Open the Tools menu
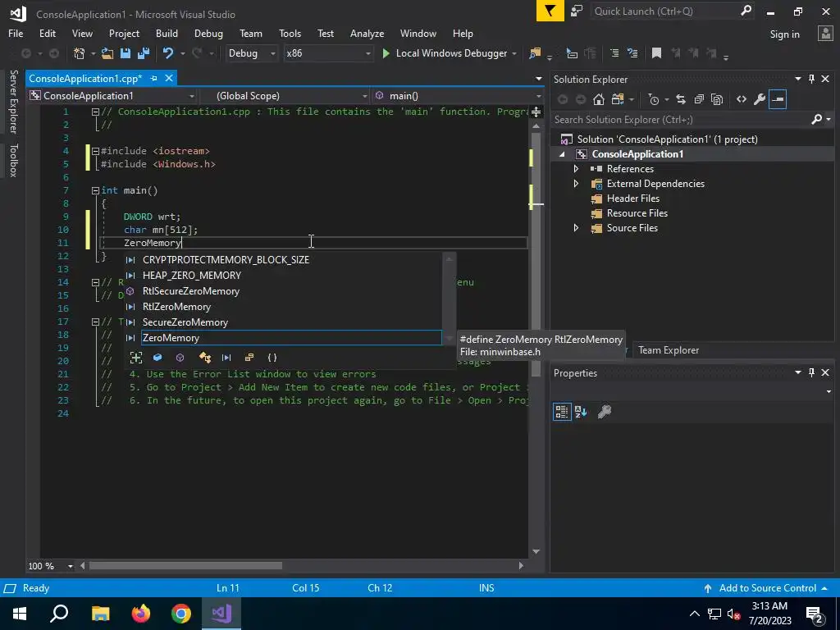 click(290, 33)
